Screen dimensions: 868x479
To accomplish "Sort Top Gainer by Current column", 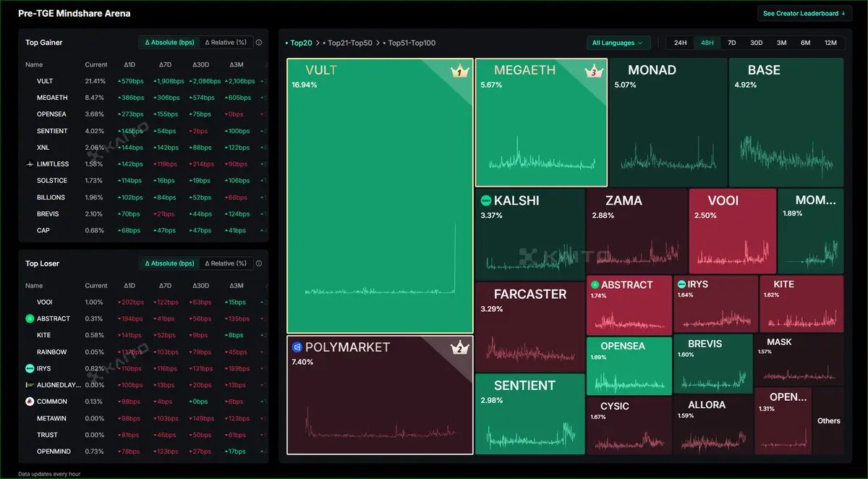I will 96,64.
